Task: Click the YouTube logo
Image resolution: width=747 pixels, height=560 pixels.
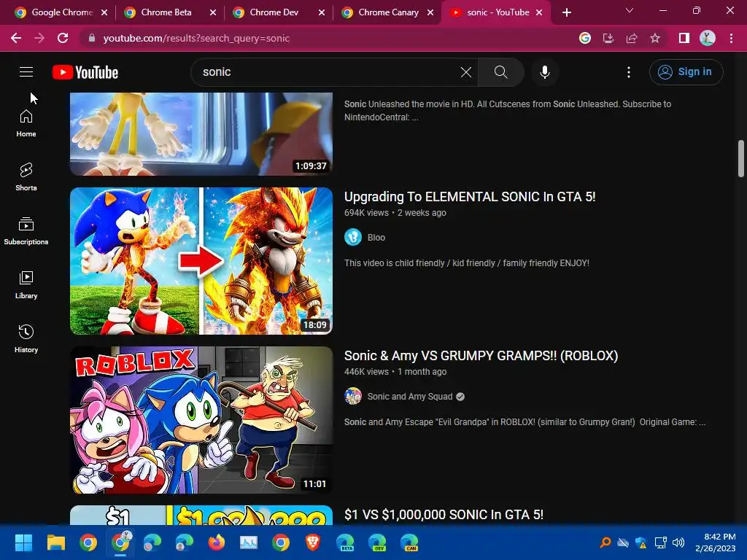Action: (x=85, y=72)
